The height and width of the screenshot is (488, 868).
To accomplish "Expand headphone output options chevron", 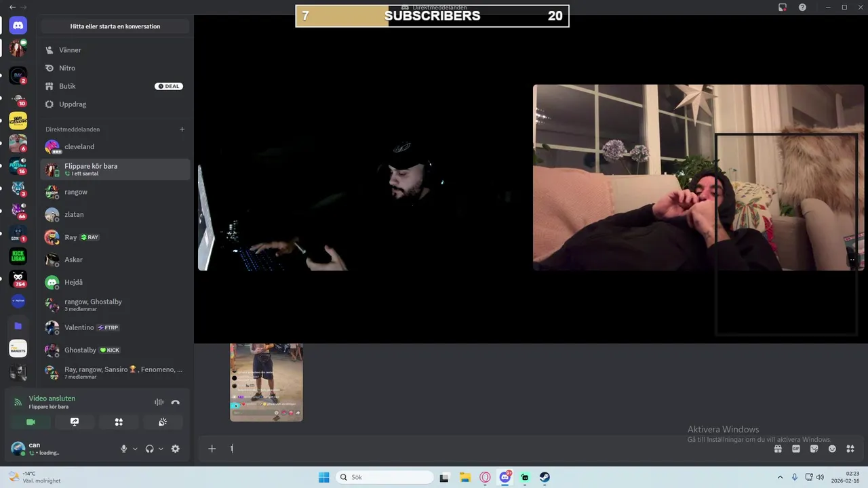I will click(161, 449).
